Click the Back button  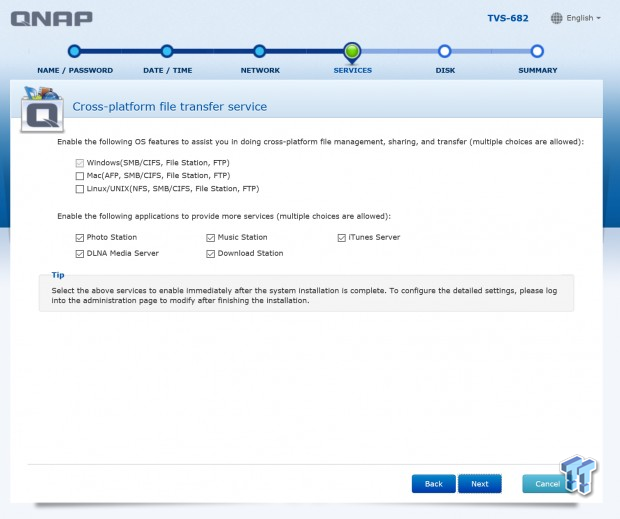(x=433, y=484)
